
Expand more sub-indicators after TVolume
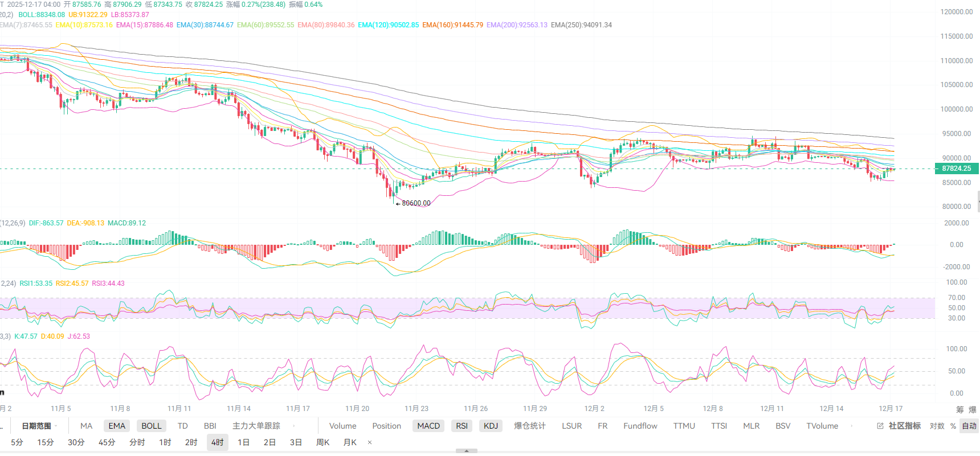click(852, 426)
